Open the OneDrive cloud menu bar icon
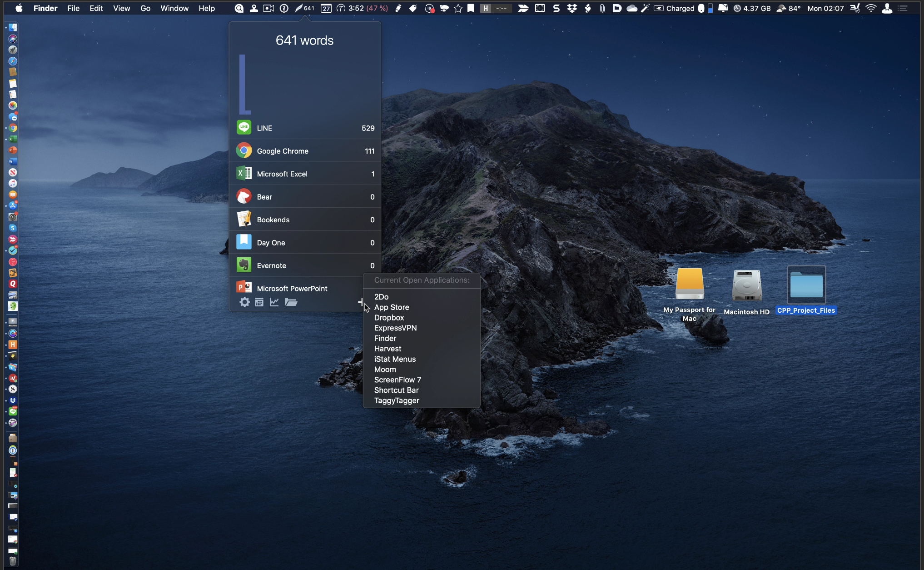The image size is (924, 570). click(631, 8)
